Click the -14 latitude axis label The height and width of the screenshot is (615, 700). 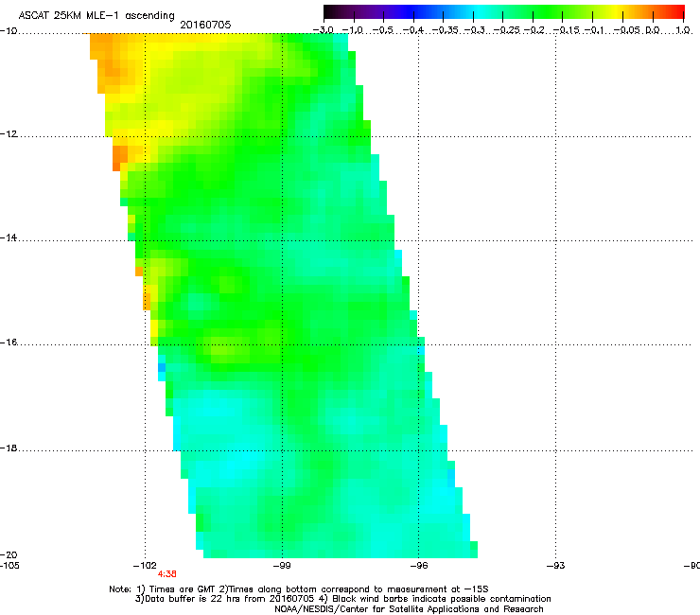(9, 237)
